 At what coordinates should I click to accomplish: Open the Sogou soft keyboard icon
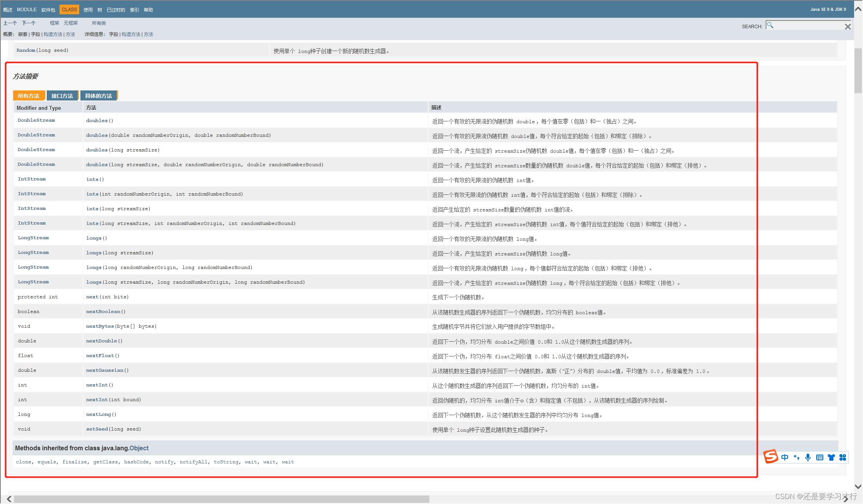click(x=819, y=458)
